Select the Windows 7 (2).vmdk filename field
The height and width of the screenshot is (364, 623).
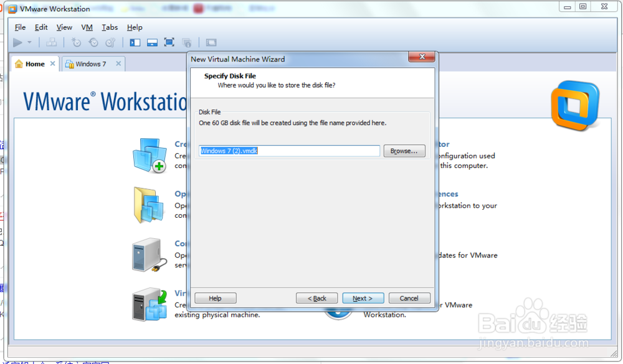coord(288,151)
